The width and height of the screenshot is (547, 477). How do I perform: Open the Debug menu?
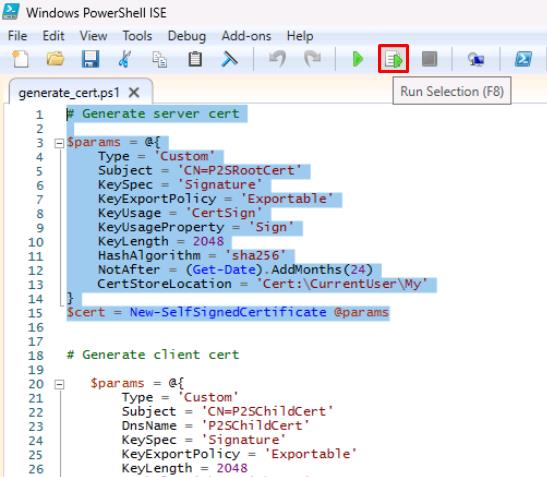pos(187,36)
